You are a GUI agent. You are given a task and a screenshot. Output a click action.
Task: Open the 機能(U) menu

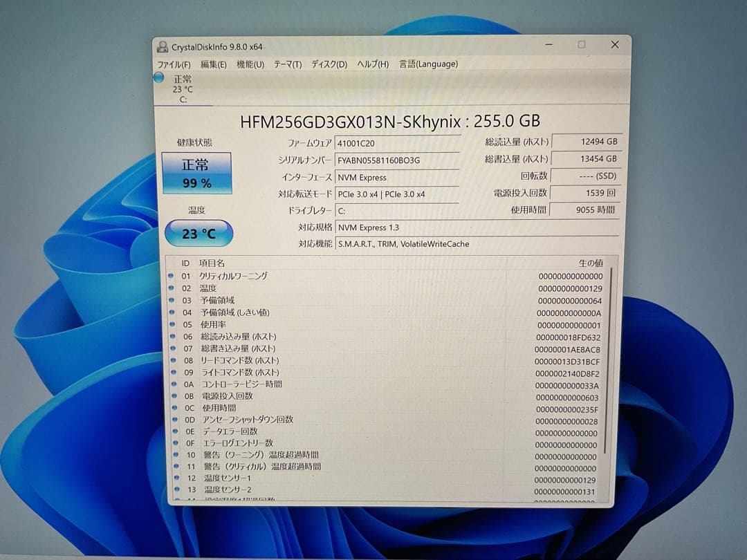tap(250, 64)
